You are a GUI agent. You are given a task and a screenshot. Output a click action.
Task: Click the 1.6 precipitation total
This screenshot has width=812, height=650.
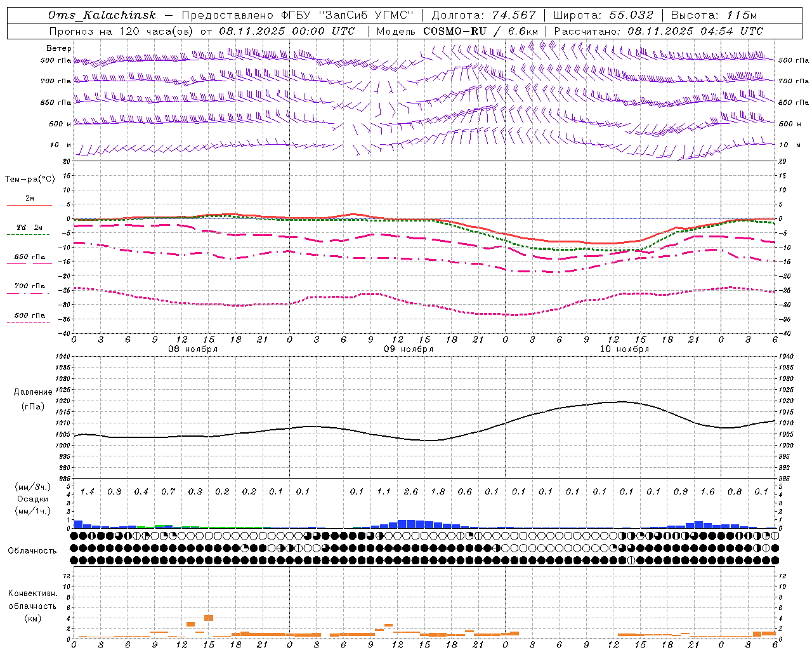tap(707, 492)
